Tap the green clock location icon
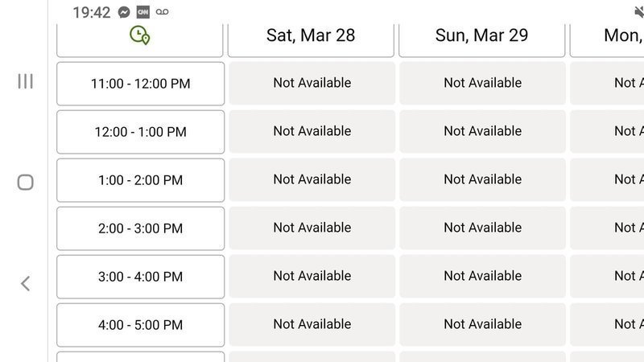The height and width of the screenshot is (362, 644). [x=140, y=35]
